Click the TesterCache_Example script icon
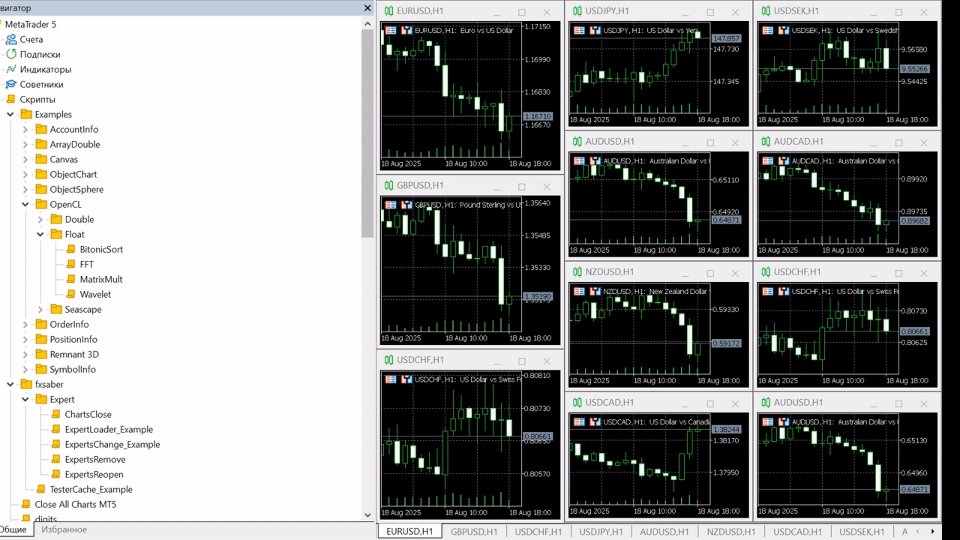 click(x=41, y=489)
